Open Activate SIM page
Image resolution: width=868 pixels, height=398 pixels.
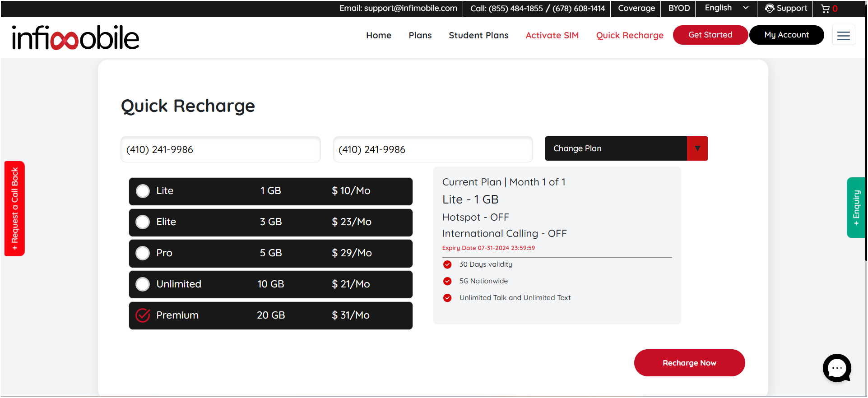click(x=552, y=35)
